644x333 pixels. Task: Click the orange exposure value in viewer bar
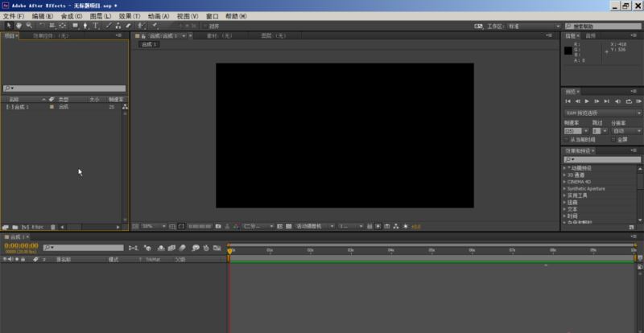(x=415, y=226)
